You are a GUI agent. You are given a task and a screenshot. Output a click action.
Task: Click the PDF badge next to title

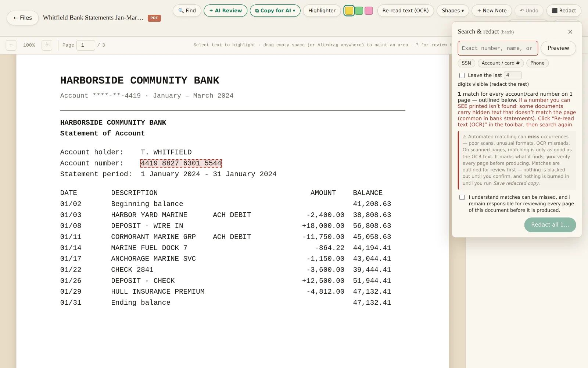pyautogui.click(x=154, y=18)
